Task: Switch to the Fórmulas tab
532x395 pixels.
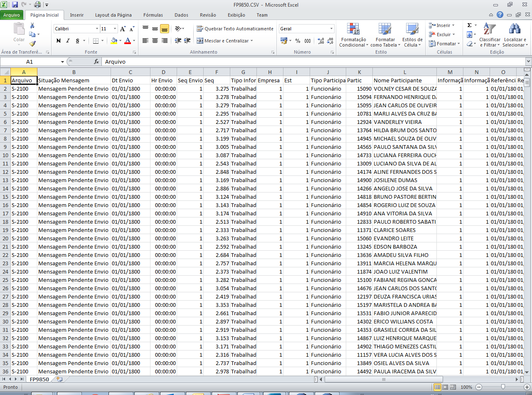Action: point(153,15)
